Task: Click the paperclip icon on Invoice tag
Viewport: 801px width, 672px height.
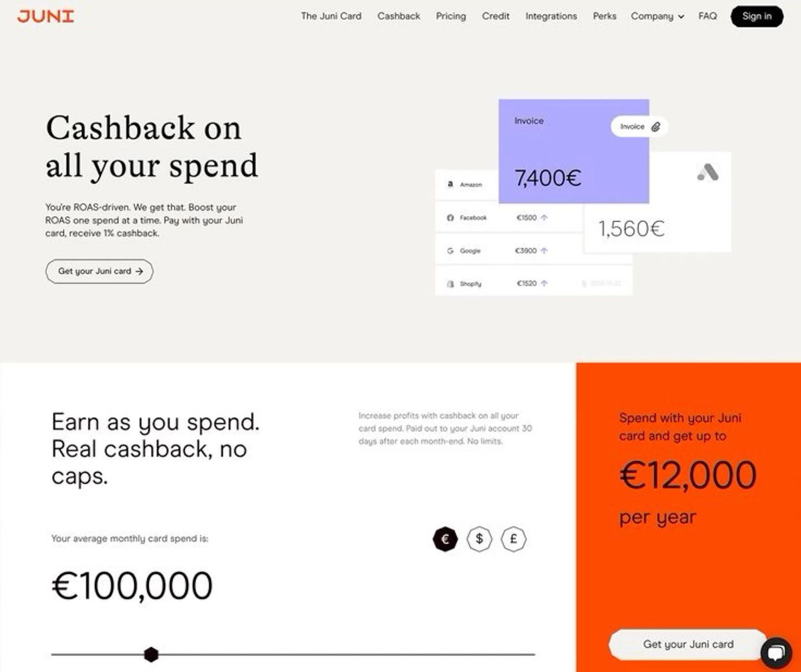Action: coord(656,127)
